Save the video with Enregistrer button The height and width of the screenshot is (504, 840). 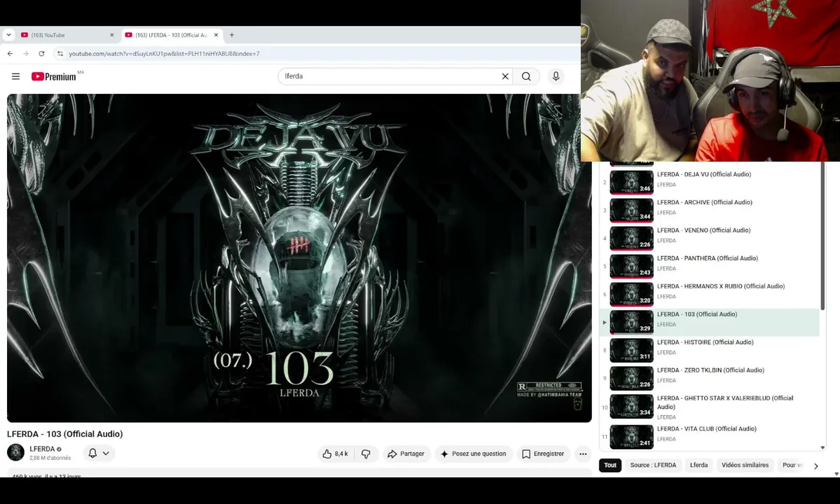[x=543, y=454]
